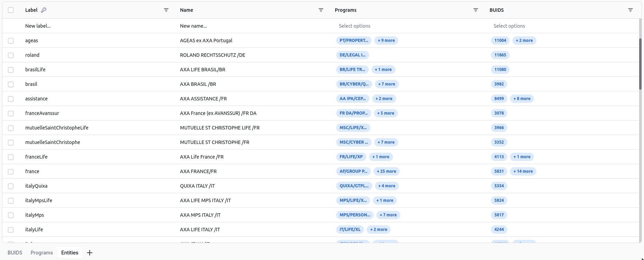Click the MPS/PERSON... program tag
644x260 pixels.
pos(355,215)
